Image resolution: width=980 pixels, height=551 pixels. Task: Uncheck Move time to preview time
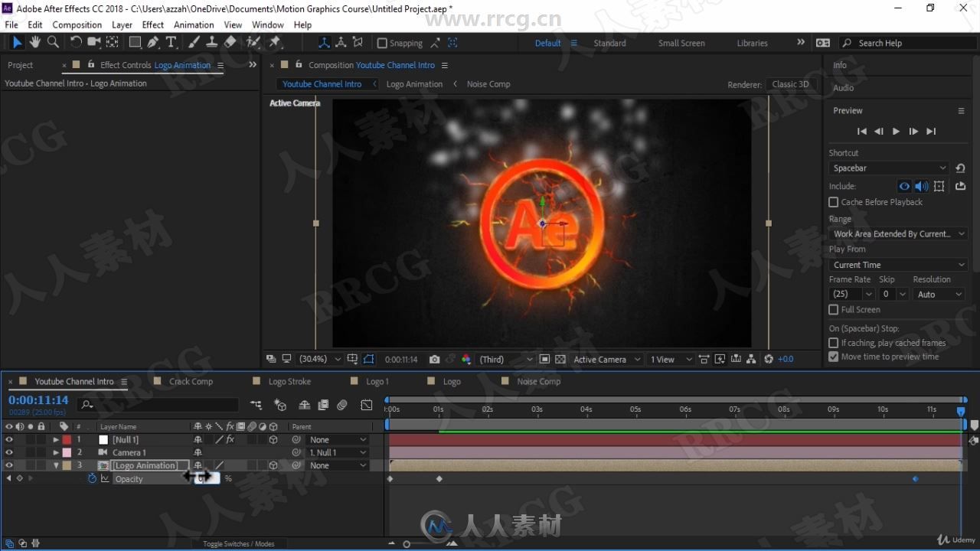click(834, 357)
